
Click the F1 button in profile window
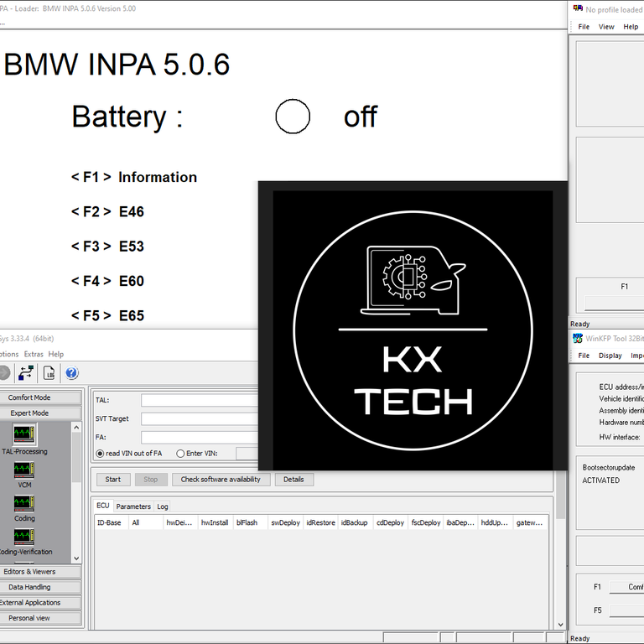click(x=614, y=302)
